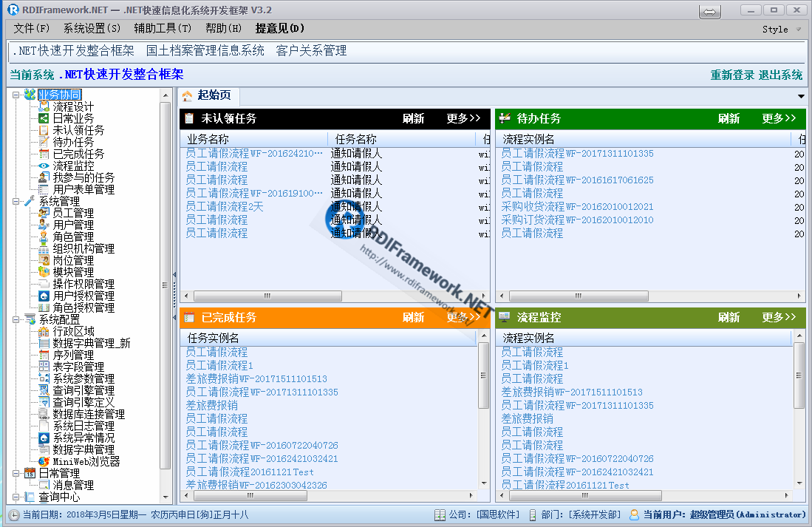Select the 系统异常情况 tree item
812x527 pixels.
tap(84, 438)
